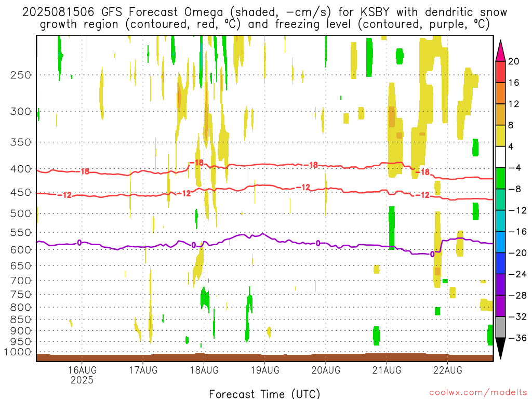Click the 250 pressure axis label
The image size is (532, 399).
[21, 75]
